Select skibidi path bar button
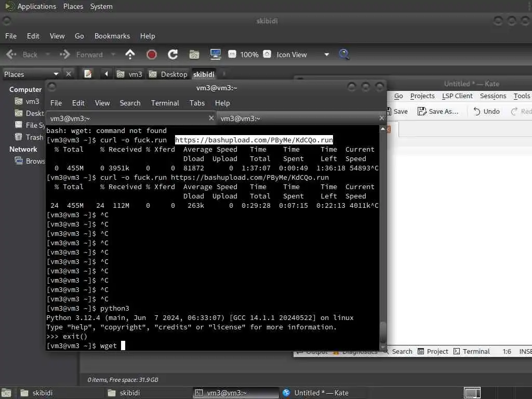 204,74
